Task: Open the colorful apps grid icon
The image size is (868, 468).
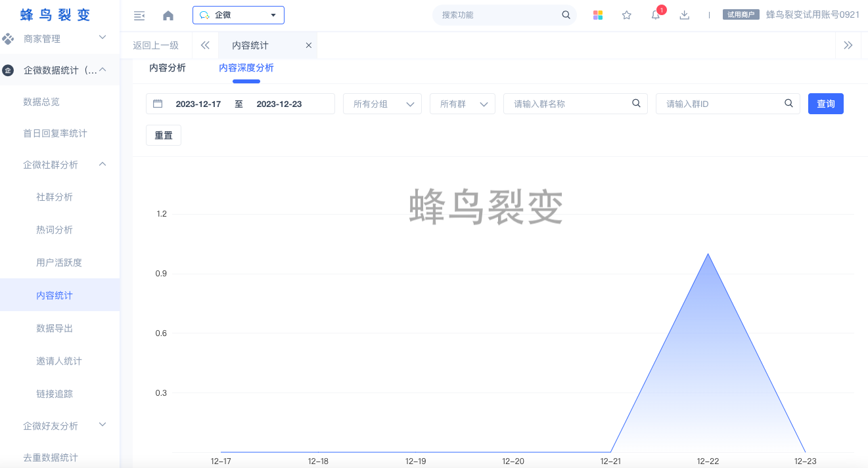Action: pyautogui.click(x=598, y=15)
